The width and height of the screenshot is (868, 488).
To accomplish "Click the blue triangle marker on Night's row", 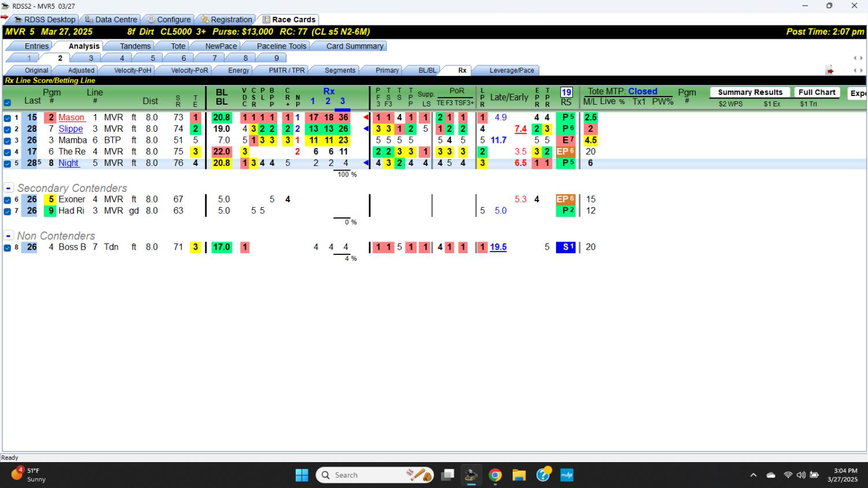I will (366, 163).
